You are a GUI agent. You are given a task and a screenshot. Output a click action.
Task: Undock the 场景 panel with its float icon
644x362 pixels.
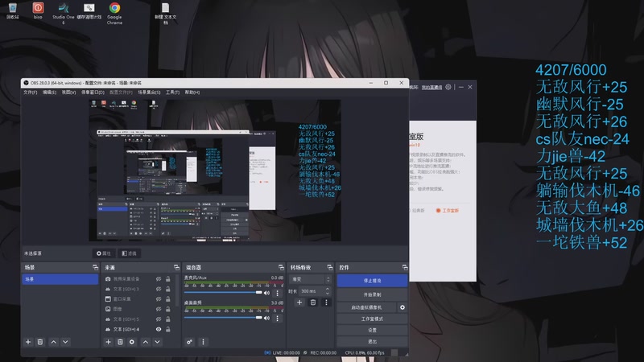(95, 268)
